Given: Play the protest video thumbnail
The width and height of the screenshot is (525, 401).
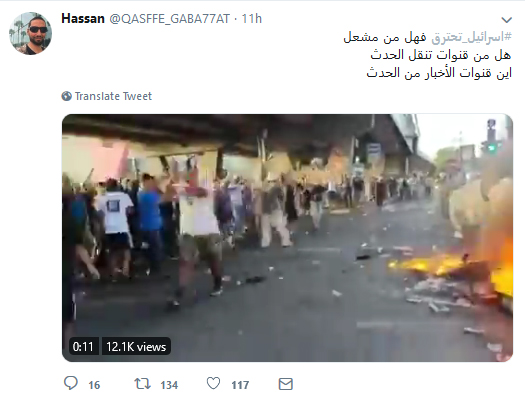Looking at the screenshot, I should coord(287,238).
